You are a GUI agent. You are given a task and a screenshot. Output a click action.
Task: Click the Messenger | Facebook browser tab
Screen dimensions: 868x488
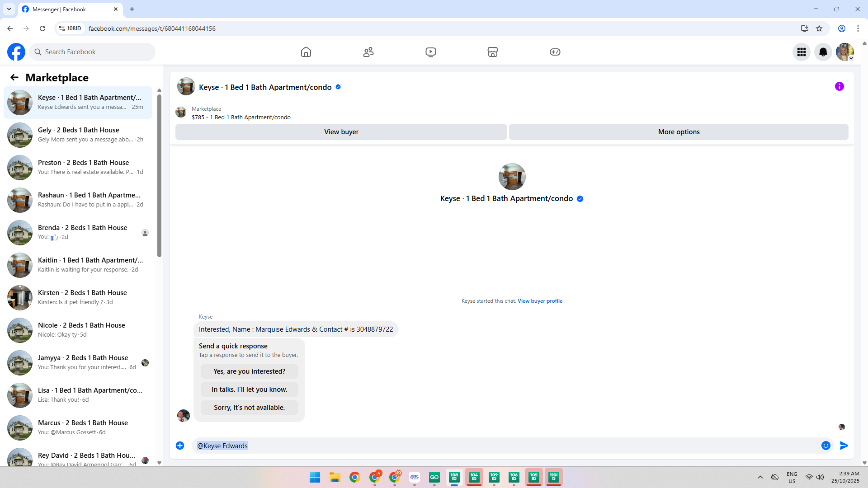click(x=70, y=9)
